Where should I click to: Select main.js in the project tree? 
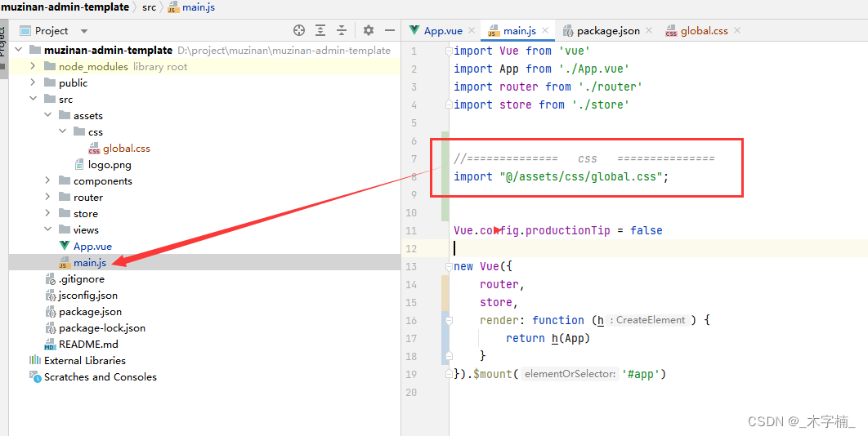pos(90,262)
